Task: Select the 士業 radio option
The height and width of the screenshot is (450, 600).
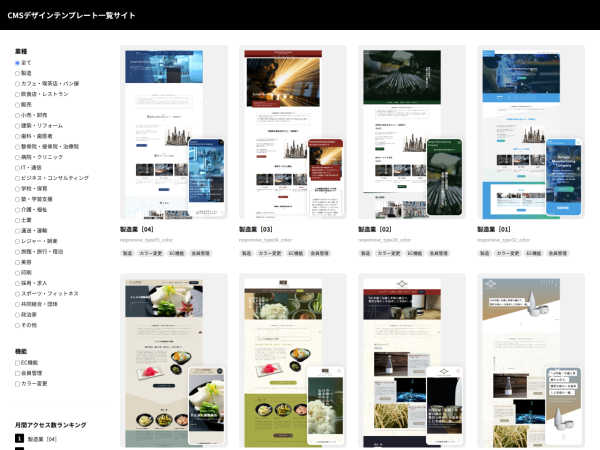Action: (17, 220)
